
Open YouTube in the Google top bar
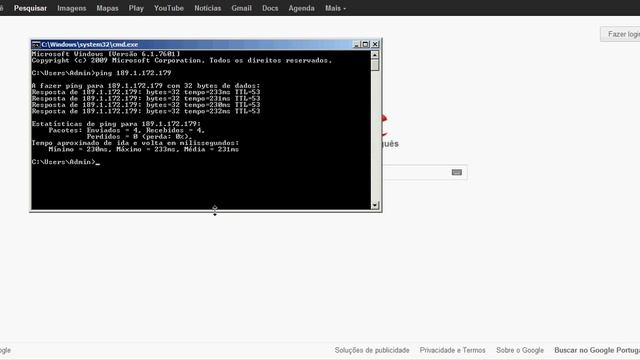coord(169,8)
